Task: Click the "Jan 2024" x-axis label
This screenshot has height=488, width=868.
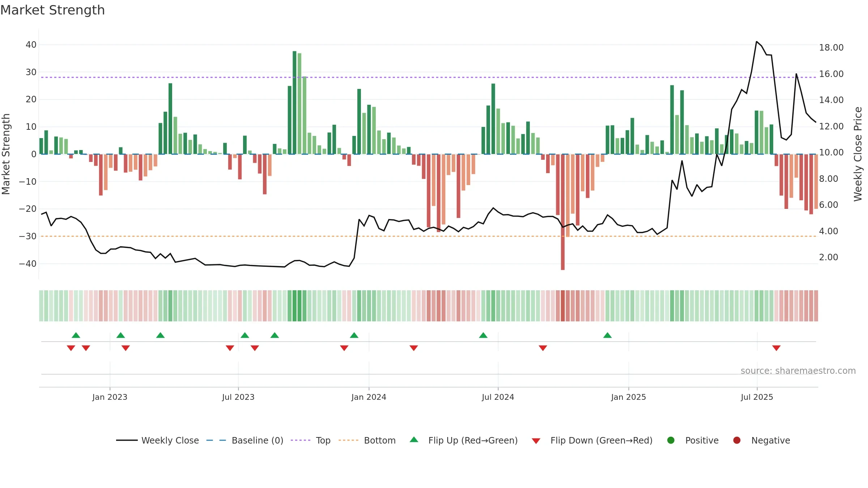Action: pos(369,397)
